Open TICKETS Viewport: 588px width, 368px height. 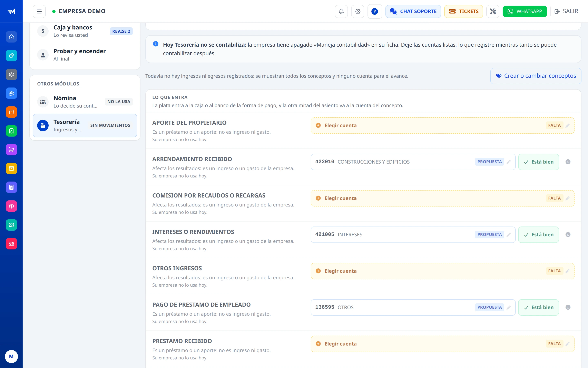464,11
